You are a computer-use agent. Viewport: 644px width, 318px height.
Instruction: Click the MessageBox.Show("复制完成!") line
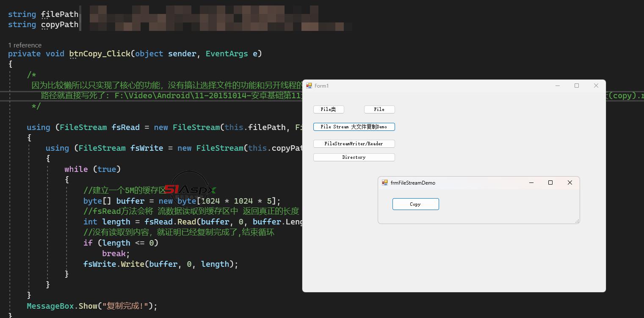click(92, 306)
